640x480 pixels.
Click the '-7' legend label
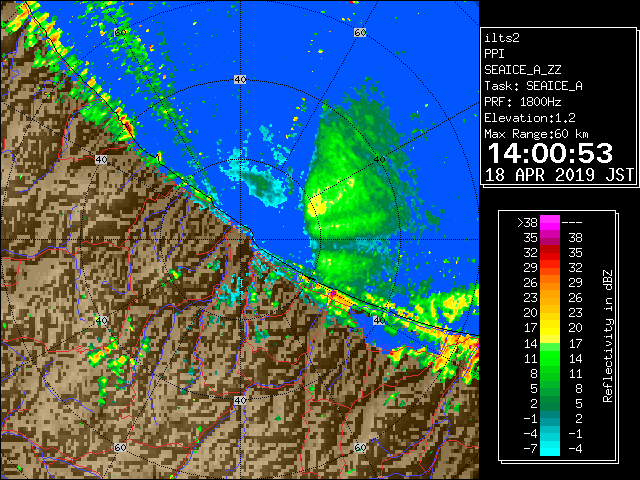pyautogui.click(x=530, y=449)
